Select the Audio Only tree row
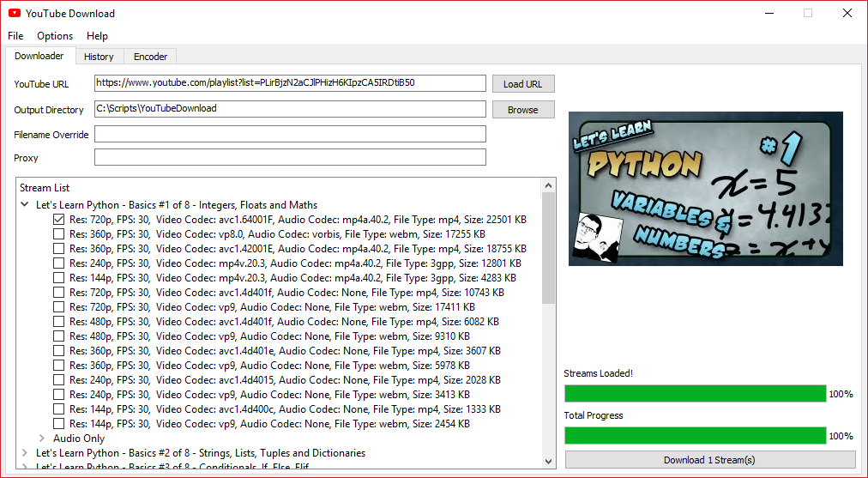This screenshot has width=868, height=478. click(x=79, y=439)
